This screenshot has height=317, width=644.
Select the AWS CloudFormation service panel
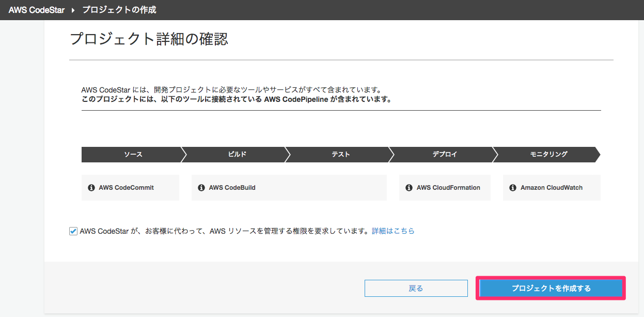[445, 188]
